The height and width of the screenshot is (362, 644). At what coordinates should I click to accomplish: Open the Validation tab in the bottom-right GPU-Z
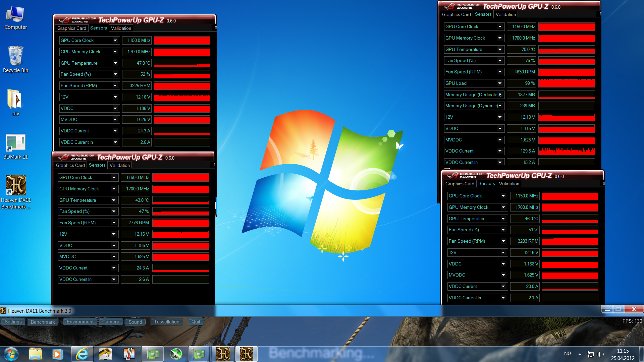point(509,184)
